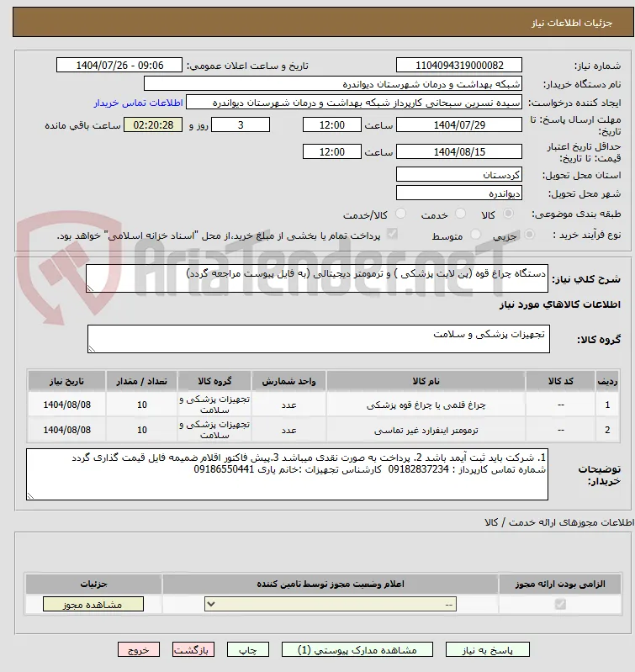Click the ردیف column header

click(x=607, y=381)
